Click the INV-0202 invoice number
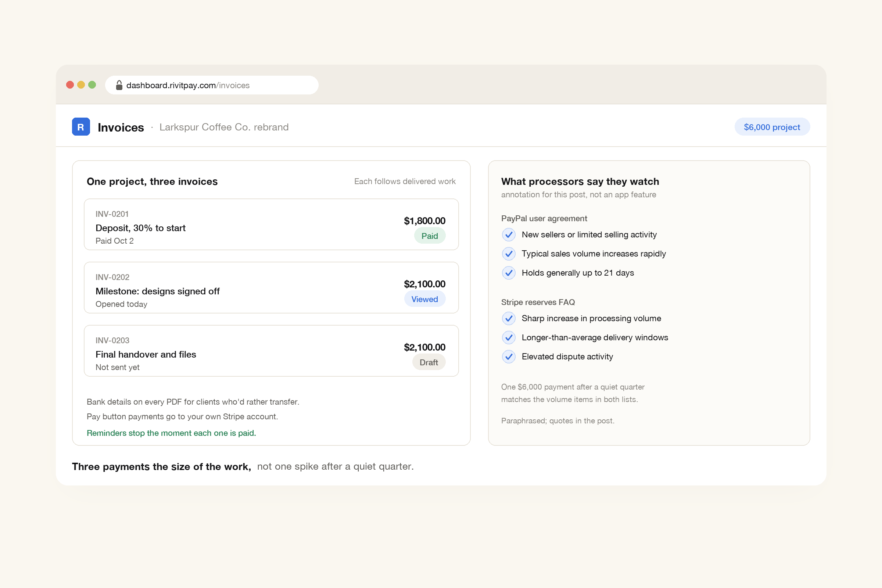Screen dimensions: 882x588 (112, 277)
